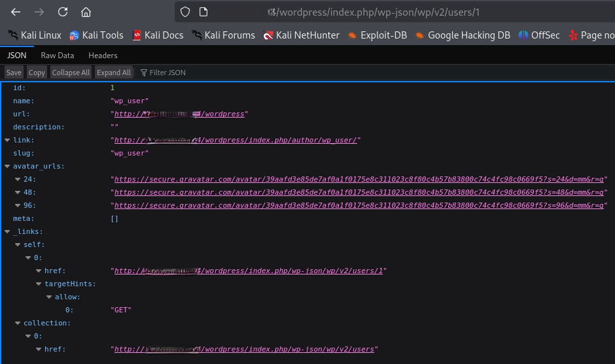
Task: Open the Kali Linux bookmark
Action: tap(34, 35)
